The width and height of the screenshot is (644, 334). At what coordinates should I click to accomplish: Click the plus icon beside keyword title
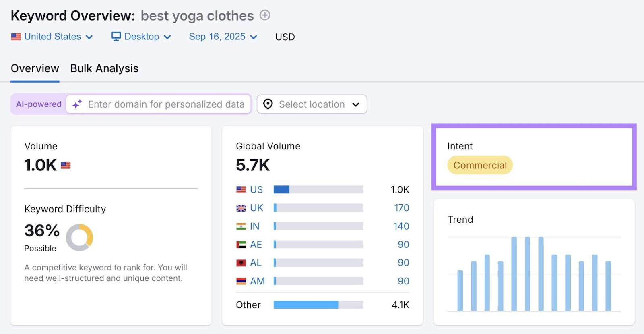point(264,15)
